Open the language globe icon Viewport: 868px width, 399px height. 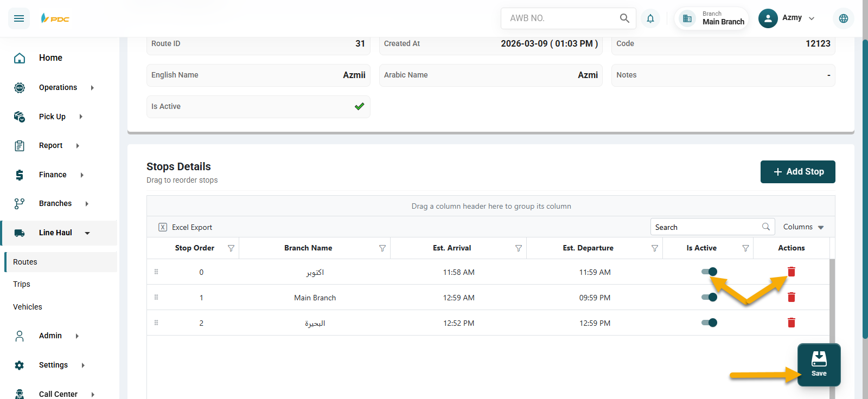(x=843, y=18)
